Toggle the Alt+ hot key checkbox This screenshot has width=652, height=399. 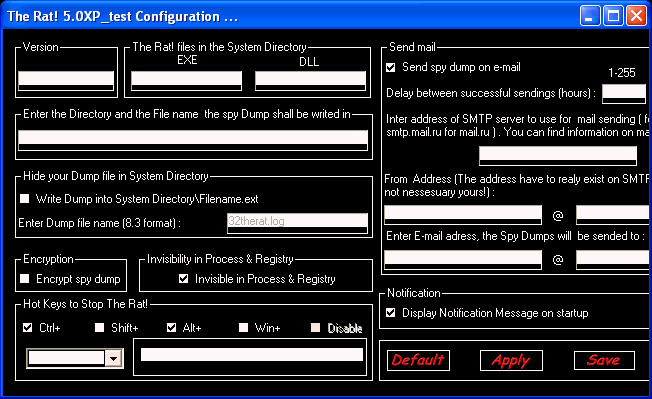[171, 328]
